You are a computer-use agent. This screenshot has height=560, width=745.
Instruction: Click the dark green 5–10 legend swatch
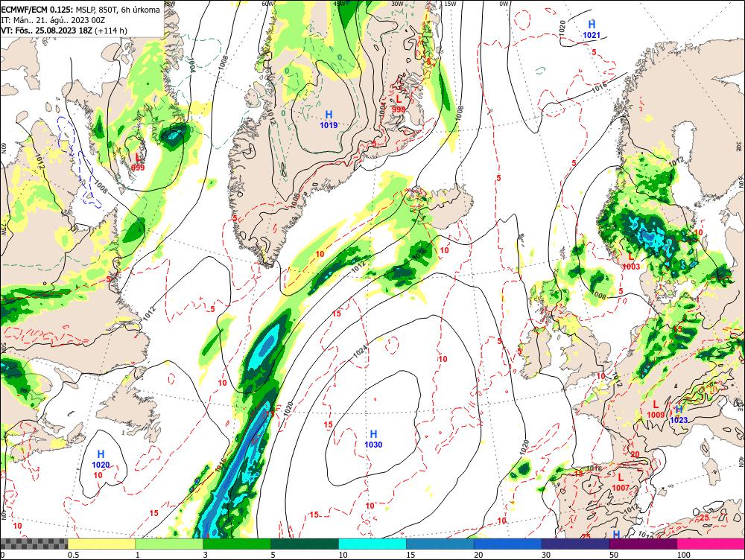pyautogui.click(x=305, y=544)
